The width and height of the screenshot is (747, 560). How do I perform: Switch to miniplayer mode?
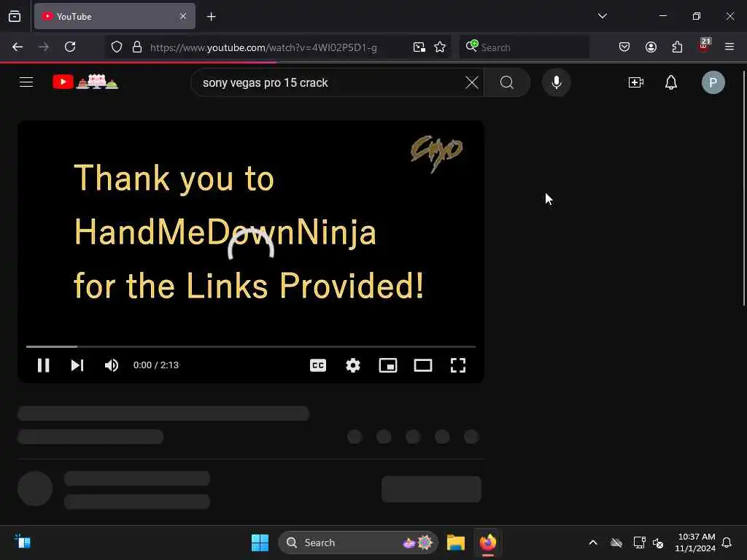tap(388, 365)
